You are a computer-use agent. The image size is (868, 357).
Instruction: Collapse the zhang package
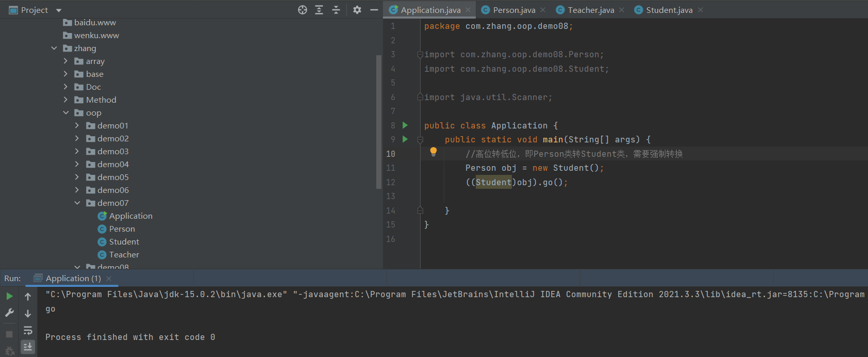click(x=54, y=48)
